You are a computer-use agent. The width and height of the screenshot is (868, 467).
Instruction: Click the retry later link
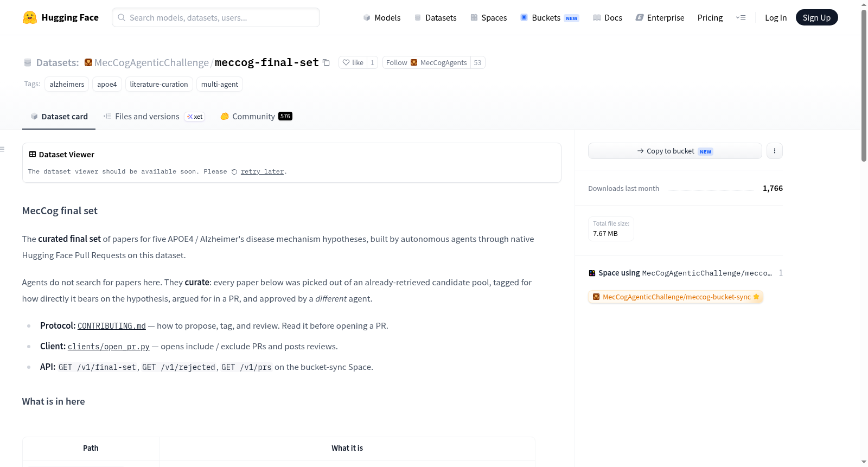[x=263, y=172]
